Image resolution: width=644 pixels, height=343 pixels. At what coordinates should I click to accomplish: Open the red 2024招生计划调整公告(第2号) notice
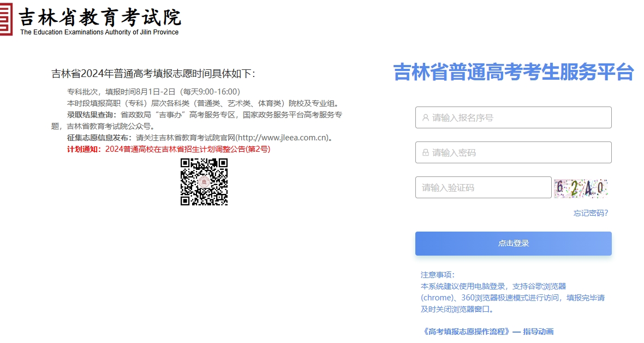[188, 149]
